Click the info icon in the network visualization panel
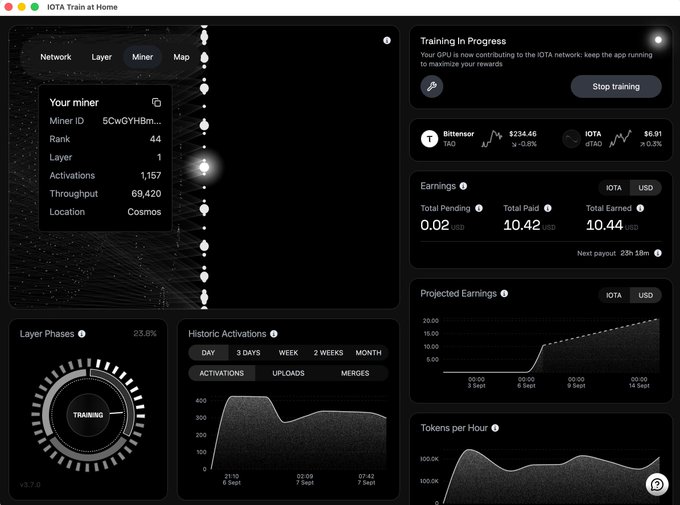Viewport: 680px width, 505px height. pos(387,40)
